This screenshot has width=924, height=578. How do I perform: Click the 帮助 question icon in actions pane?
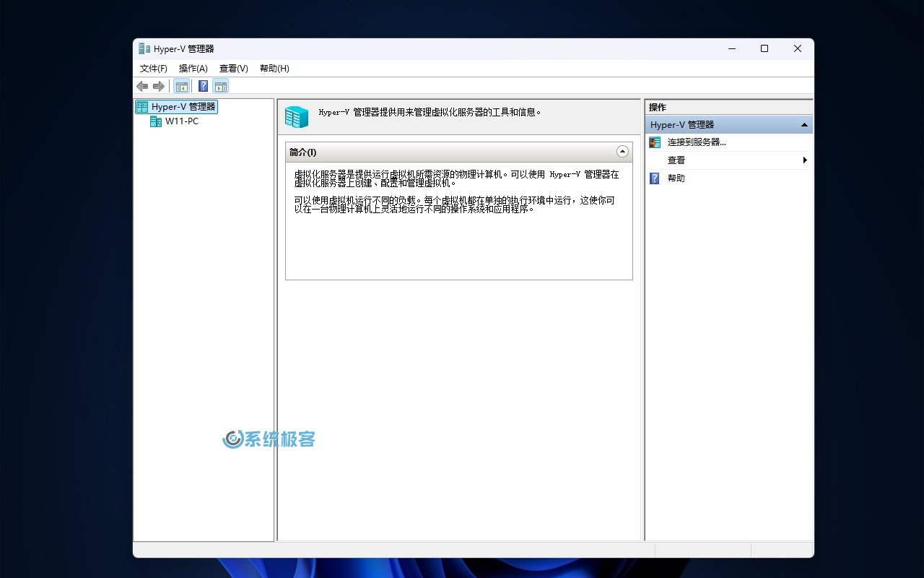[655, 178]
